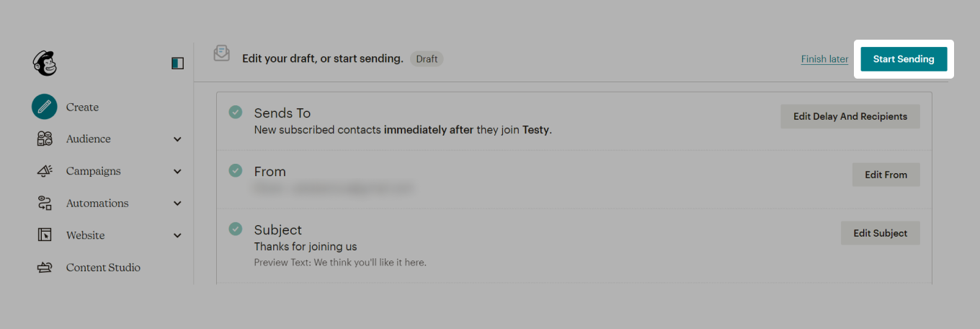Click the Edit From button
The height and width of the screenshot is (329, 980).
coord(886,175)
